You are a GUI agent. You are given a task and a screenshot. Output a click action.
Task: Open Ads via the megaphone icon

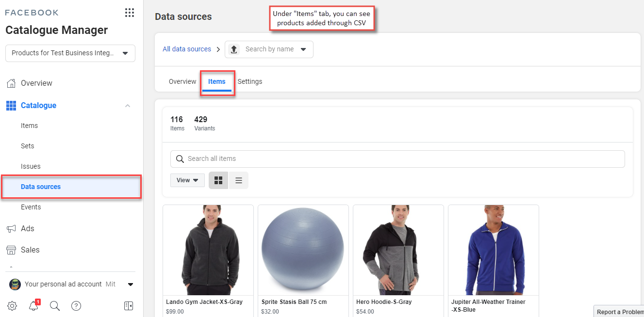[x=12, y=228]
